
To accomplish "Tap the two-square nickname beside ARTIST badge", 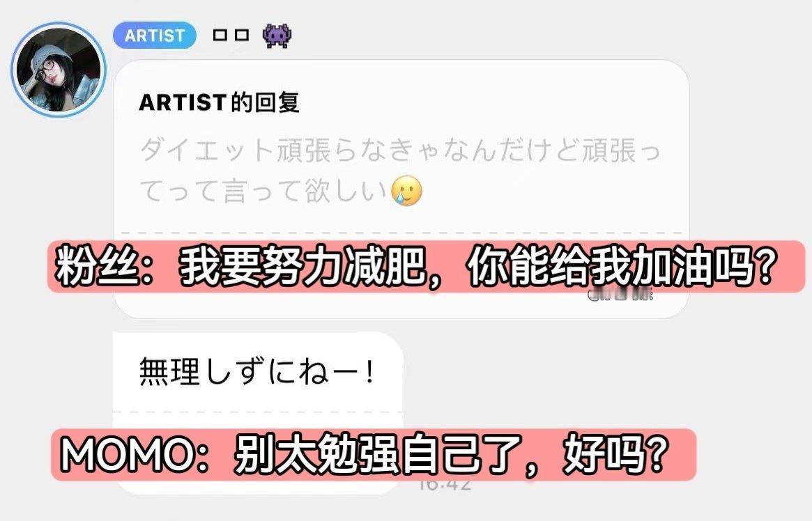I will coord(231,36).
